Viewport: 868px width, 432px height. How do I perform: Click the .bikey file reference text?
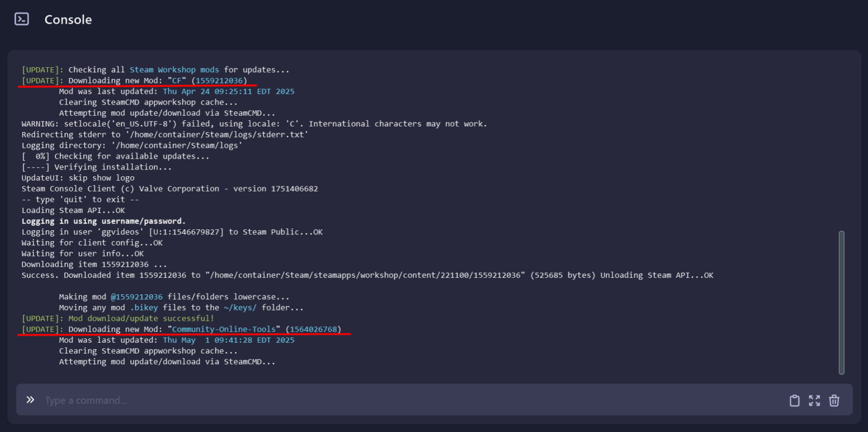point(145,307)
